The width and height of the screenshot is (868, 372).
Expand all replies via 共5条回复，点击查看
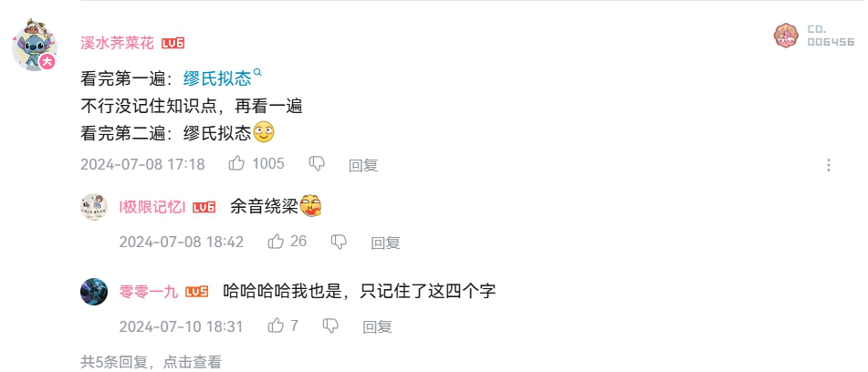pyautogui.click(x=152, y=362)
